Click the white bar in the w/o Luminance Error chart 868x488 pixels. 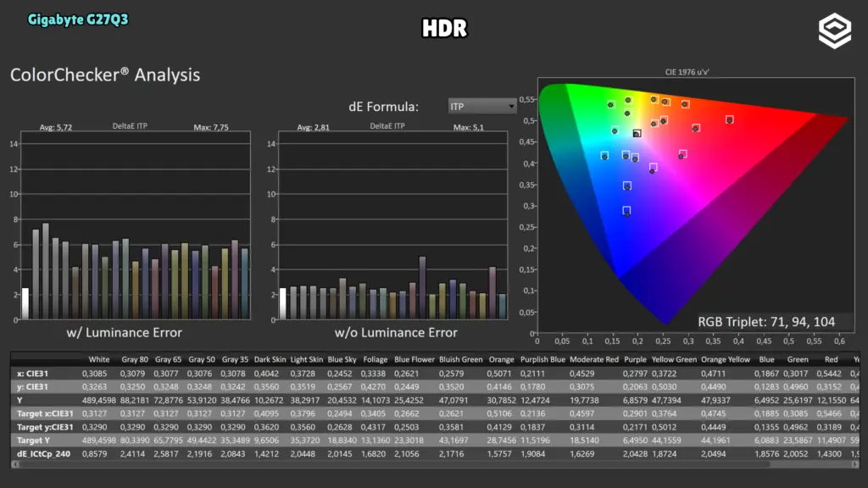pos(283,304)
